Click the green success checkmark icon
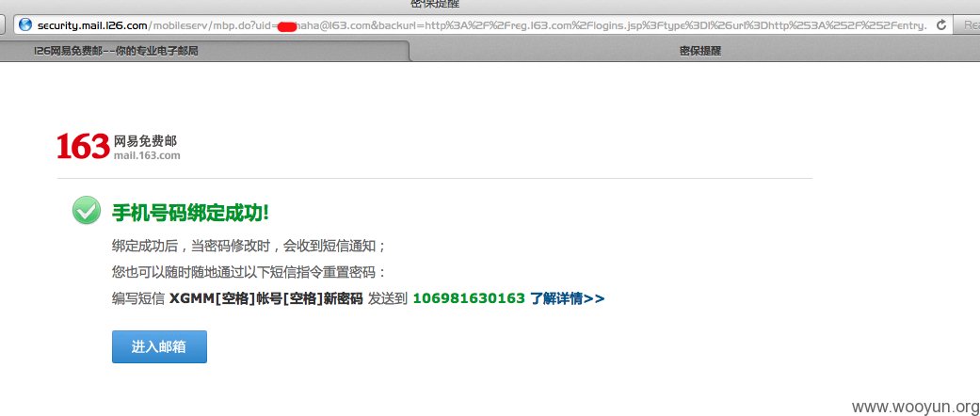Image resolution: width=980 pixels, height=416 pixels. coord(87,211)
